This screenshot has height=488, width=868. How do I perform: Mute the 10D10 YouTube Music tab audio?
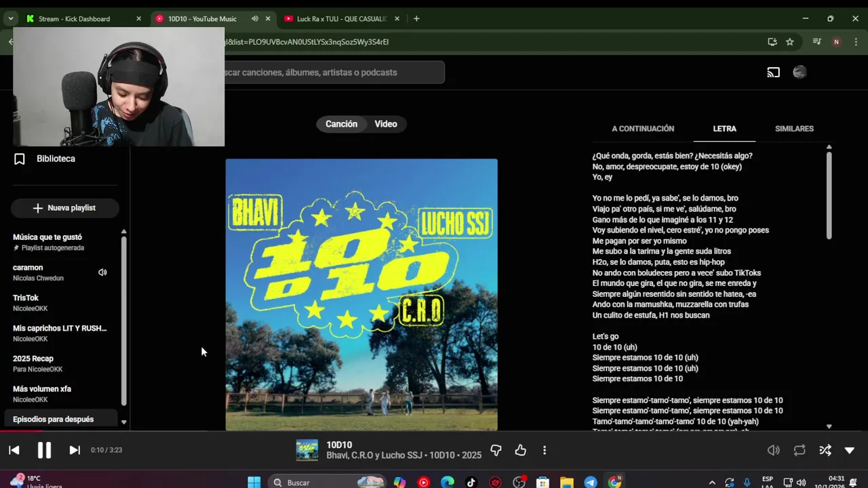254,19
